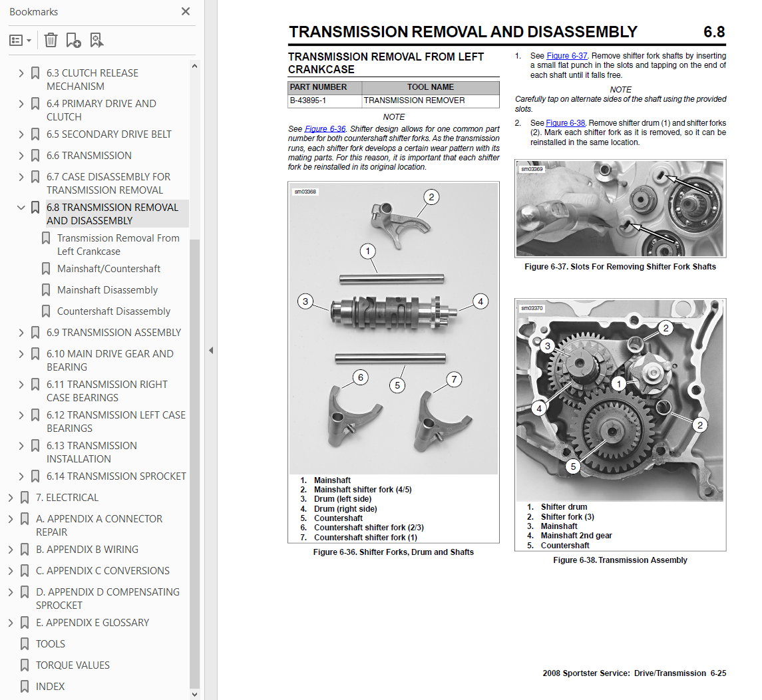Expand 6.11 Transmission Right Case Bearings

click(x=21, y=385)
